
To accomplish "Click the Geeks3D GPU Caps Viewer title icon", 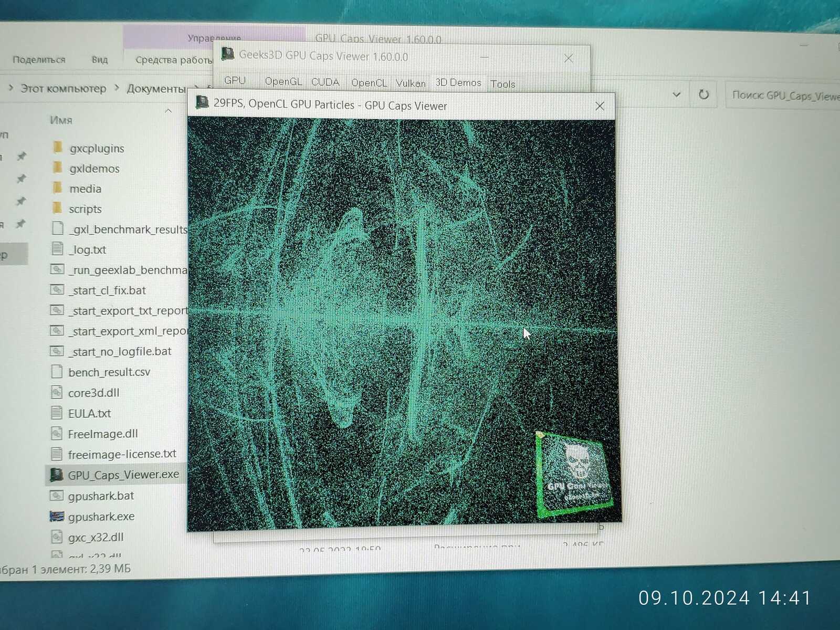I will [228, 54].
